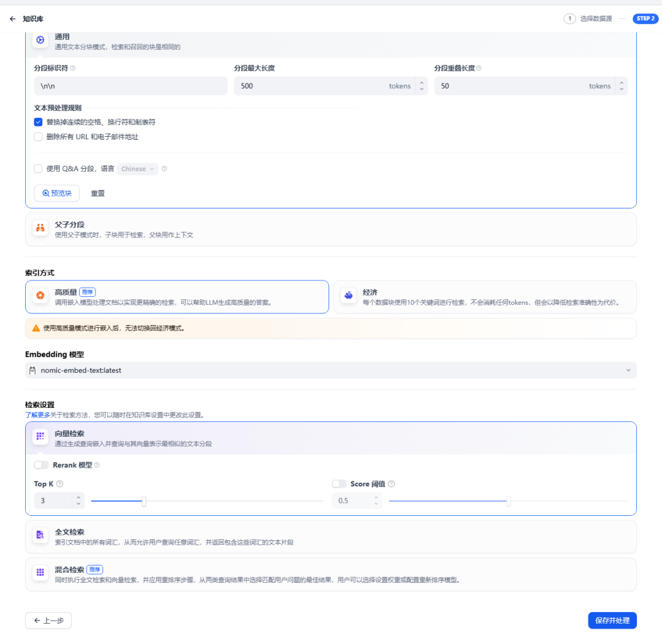
Task: Click 保存并处理 to save and process
Action: tap(612, 620)
